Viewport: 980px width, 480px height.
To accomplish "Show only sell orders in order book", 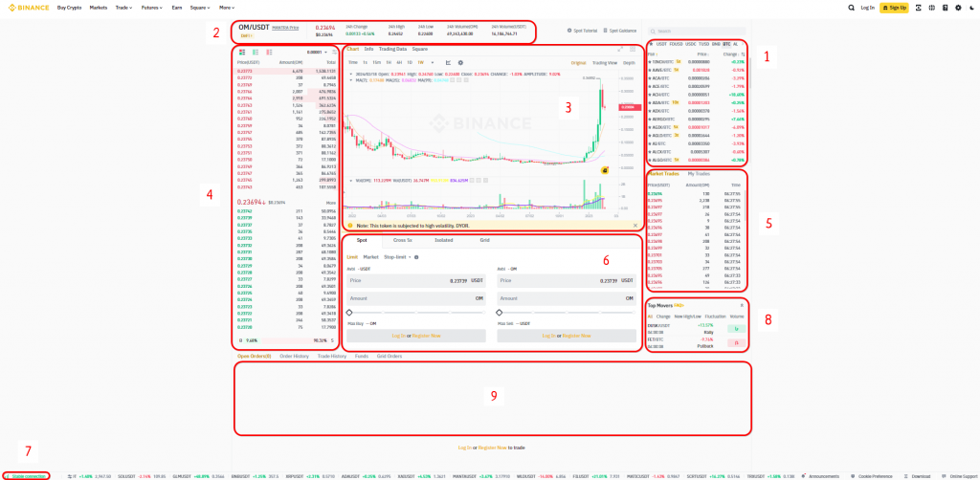I will point(266,52).
